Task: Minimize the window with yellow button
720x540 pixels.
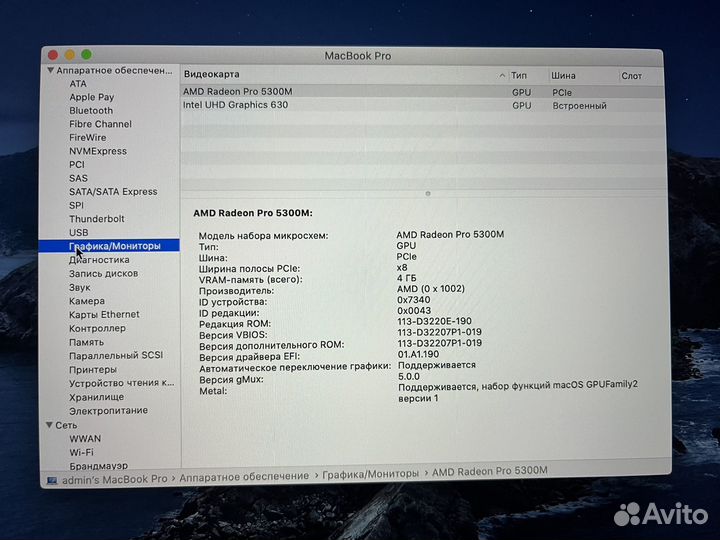Action: pyautogui.click(x=70, y=55)
